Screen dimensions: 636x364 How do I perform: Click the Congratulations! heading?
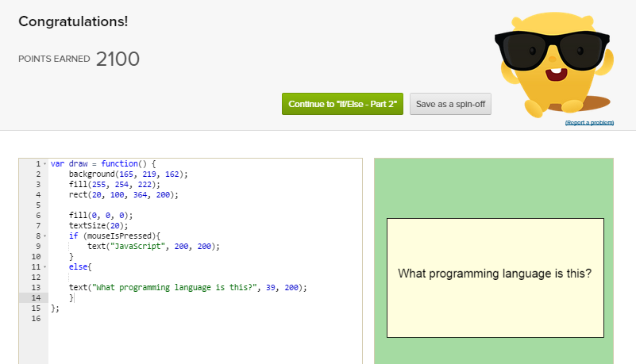(73, 21)
